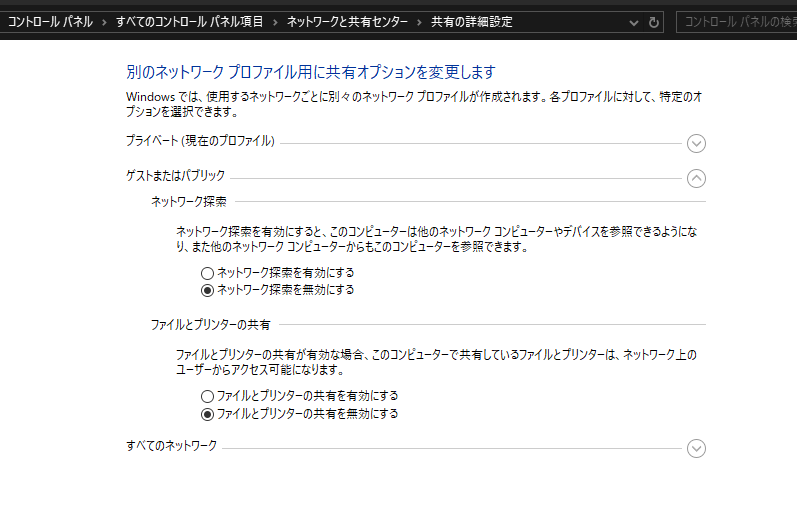797x525 pixels.
Task: Click the すべてのネットワーク label
Action: (x=171, y=446)
